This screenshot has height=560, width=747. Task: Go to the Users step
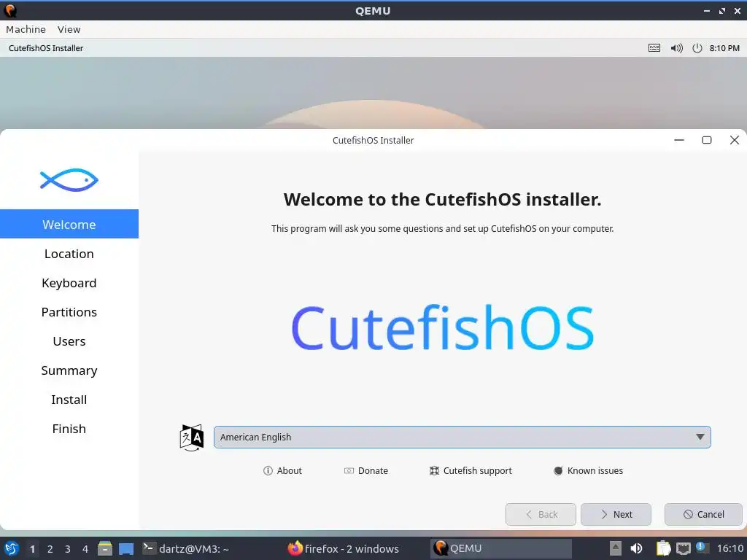(69, 341)
